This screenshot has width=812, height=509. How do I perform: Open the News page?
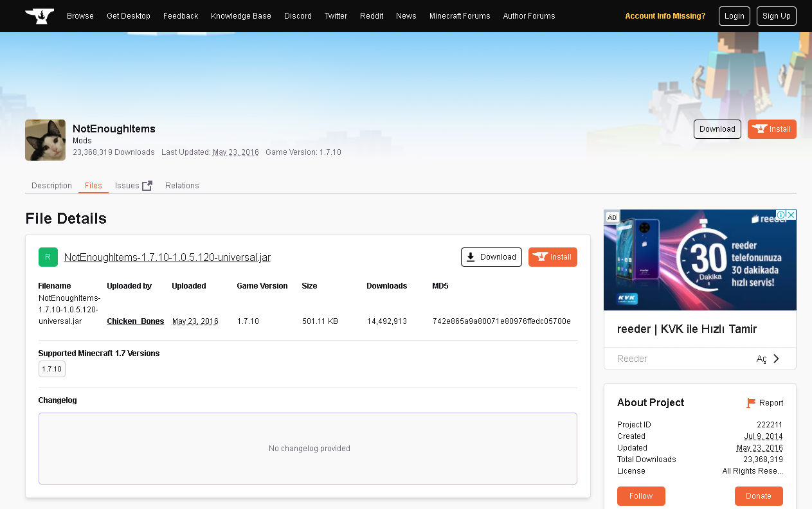(406, 16)
